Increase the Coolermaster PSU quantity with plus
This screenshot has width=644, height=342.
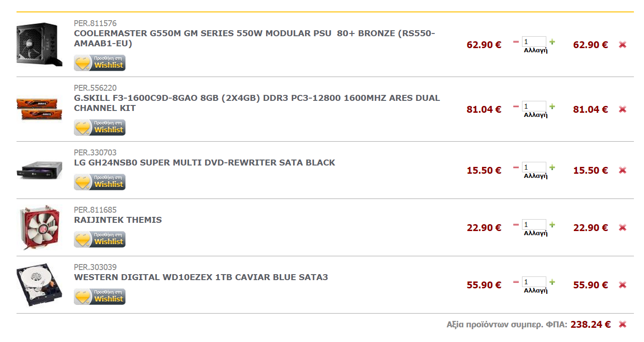click(x=552, y=42)
